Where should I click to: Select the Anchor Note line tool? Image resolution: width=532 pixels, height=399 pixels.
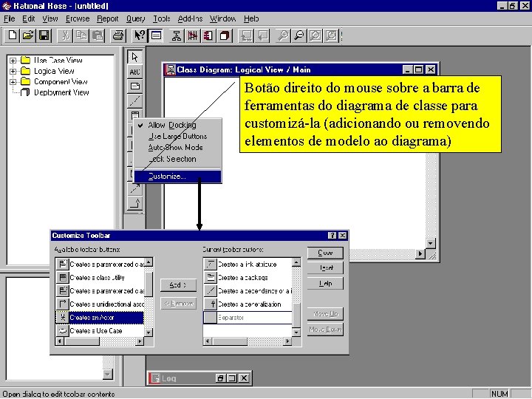[x=134, y=100]
